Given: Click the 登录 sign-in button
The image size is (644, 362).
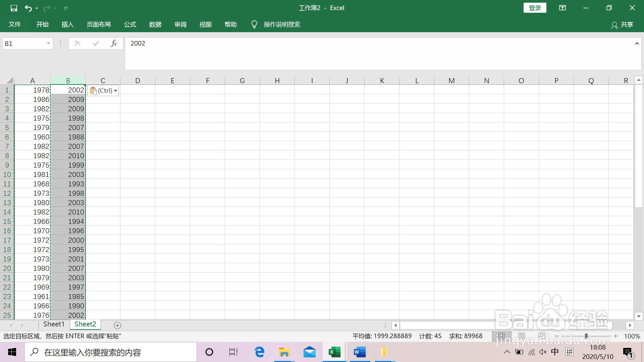Looking at the screenshot, I should pos(535,8).
